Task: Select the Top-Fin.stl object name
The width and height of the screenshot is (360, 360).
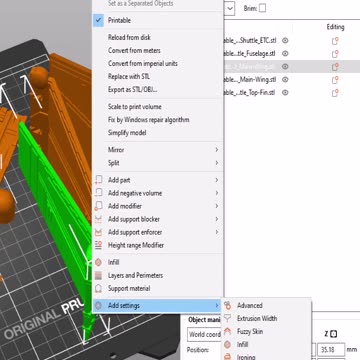Action: point(250,93)
